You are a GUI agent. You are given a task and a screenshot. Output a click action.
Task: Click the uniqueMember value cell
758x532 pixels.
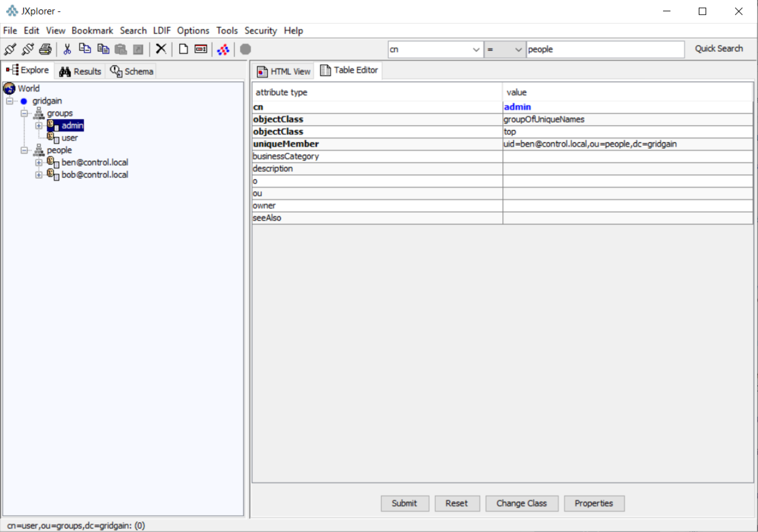pos(627,144)
